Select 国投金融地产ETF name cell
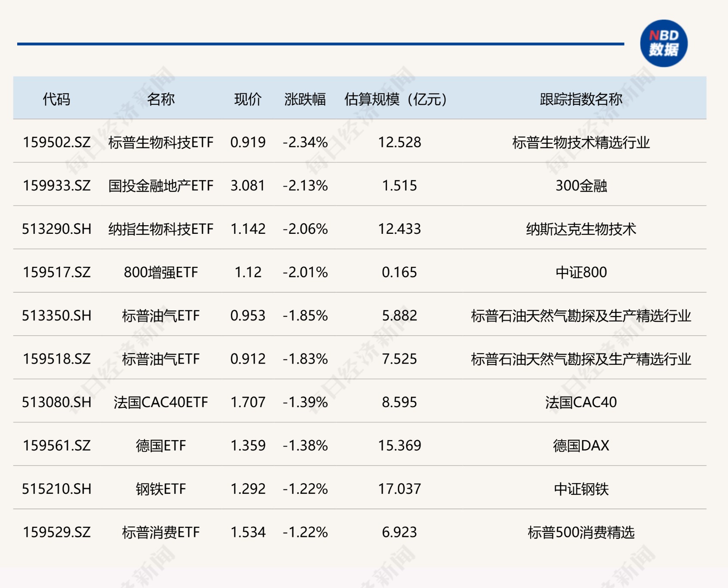 tap(161, 186)
